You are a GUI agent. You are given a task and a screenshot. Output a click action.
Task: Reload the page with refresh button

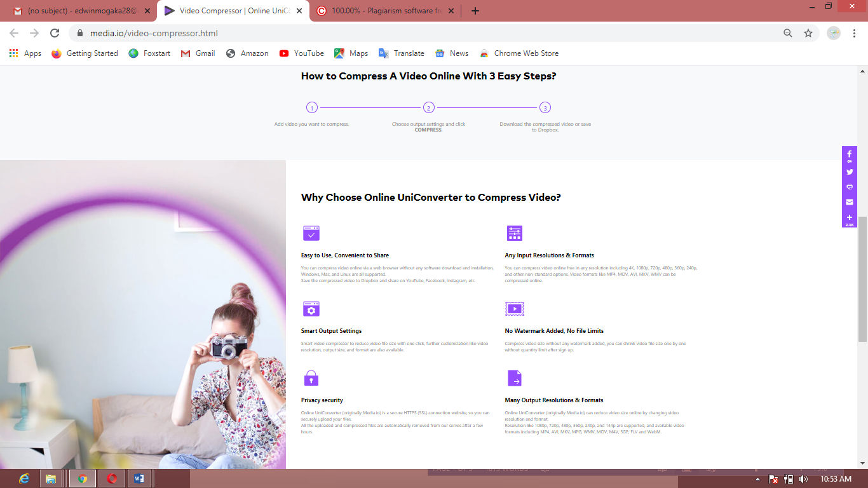pos(55,33)
